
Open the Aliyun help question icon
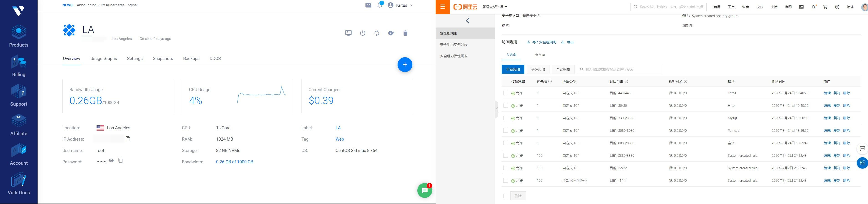click(x=837, y=7)
